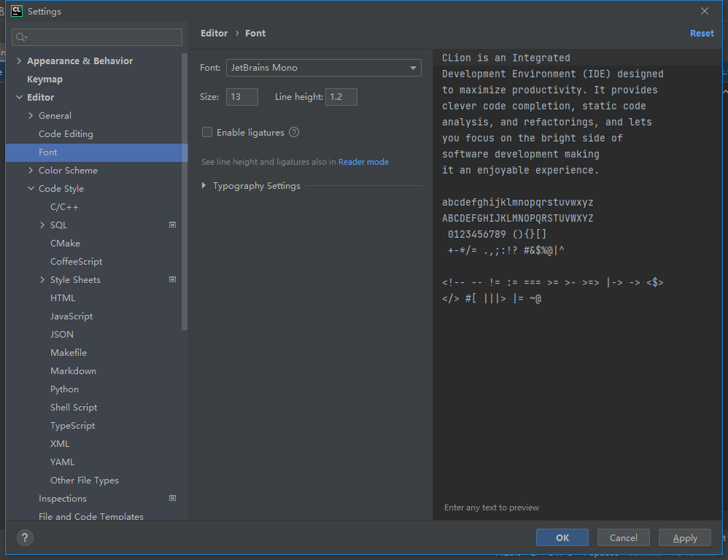The width and height of the screenshot is (728, 560).
Task: Click the project-level icon beside Inspections
Action: pyautogui.click(x=172, y=498)
